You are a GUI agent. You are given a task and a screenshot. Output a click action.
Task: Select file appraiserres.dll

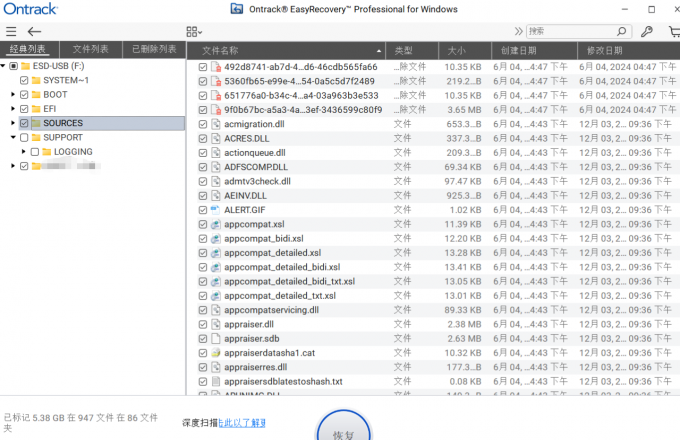click(x=255, y=367)
